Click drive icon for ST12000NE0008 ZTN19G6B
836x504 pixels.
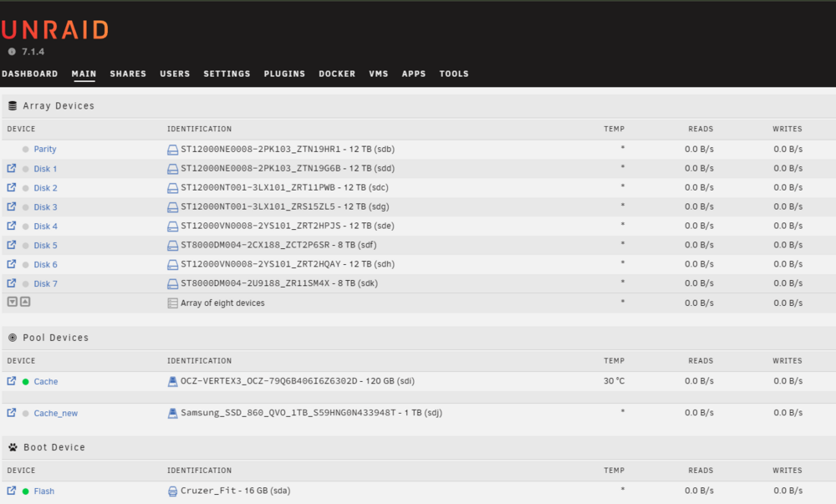pos(173,169)
